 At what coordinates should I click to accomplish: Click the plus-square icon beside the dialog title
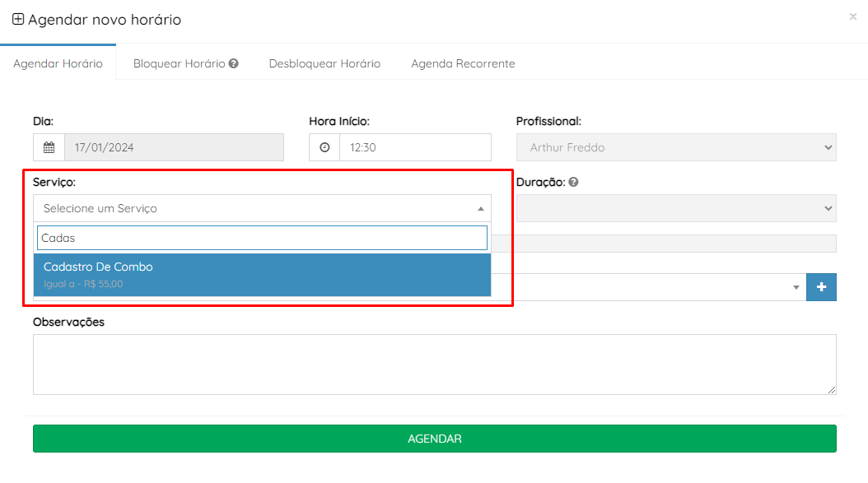[18, 19]
